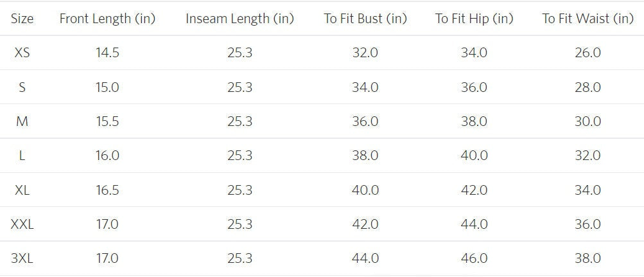Click the Front Length (in) column header
Screen dimensions: 644x277
pyautogui.click(x=108, y=19)
